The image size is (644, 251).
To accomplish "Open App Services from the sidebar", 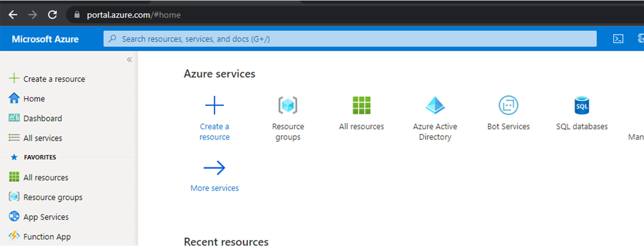I will tap(46, 217).
